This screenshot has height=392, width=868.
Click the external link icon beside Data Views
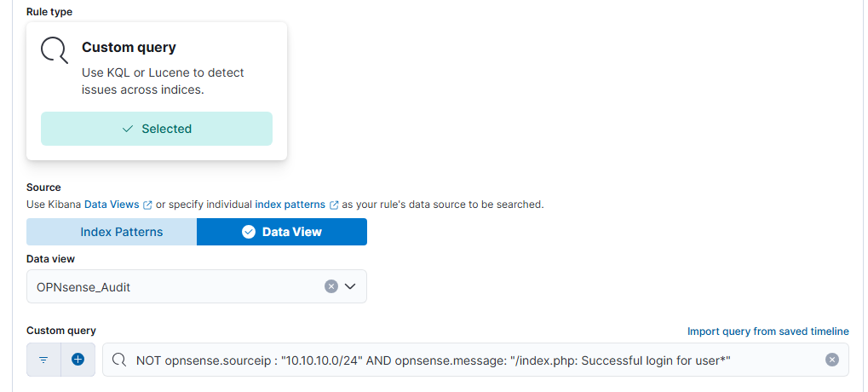coord(148,205)
